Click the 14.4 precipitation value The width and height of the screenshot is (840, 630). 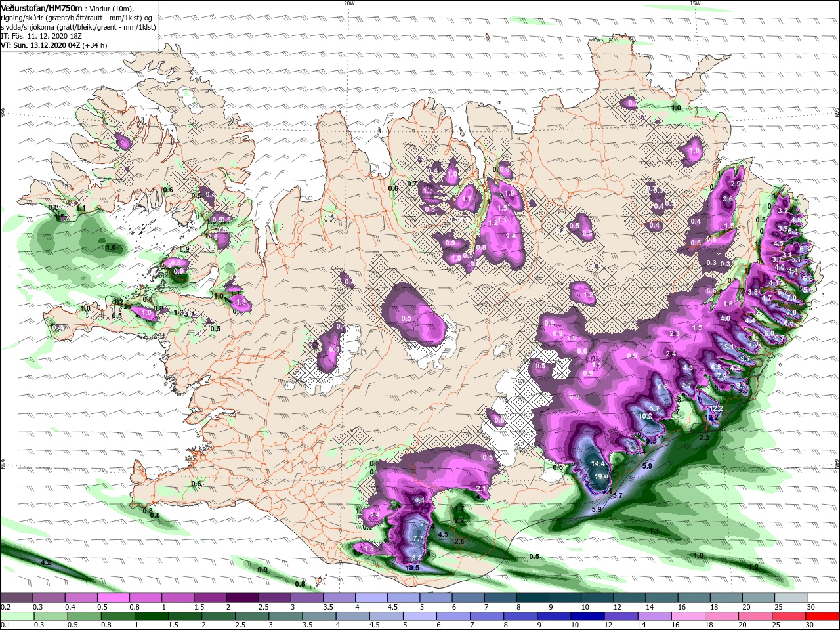pos(597,464)
